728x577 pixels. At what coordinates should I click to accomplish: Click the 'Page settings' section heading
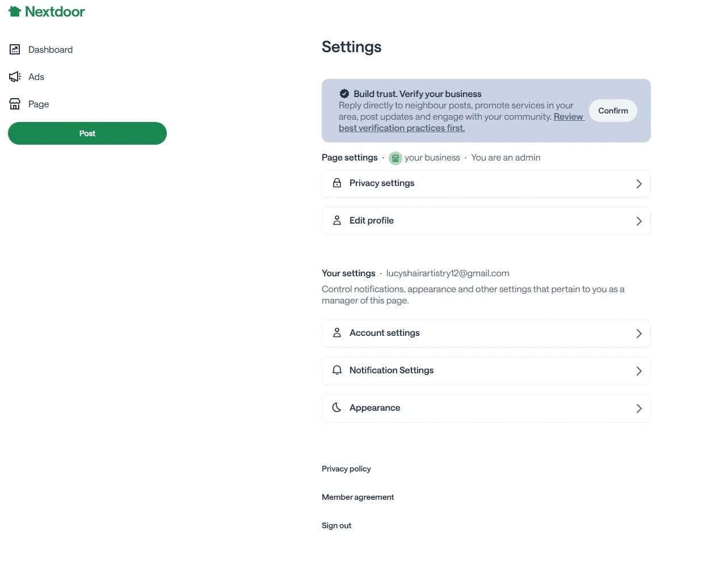(x=350, y=158)
